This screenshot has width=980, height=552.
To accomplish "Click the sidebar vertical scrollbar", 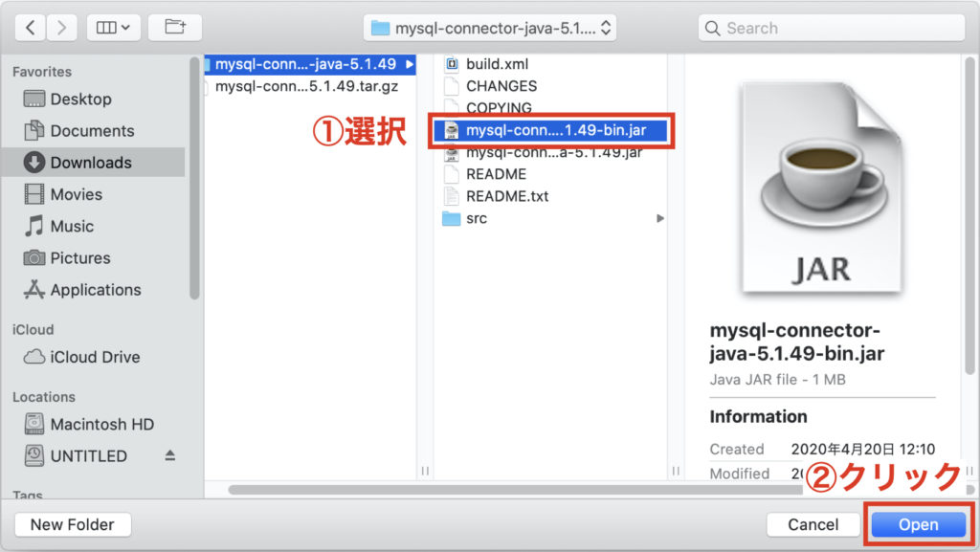I will (x=194, y=178).
